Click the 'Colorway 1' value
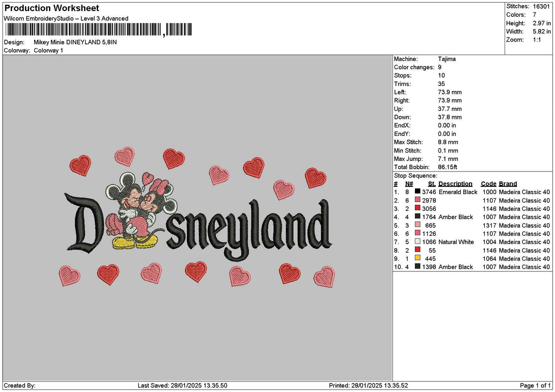The height and width of the screenshot is (392, 555). [49, 50]
